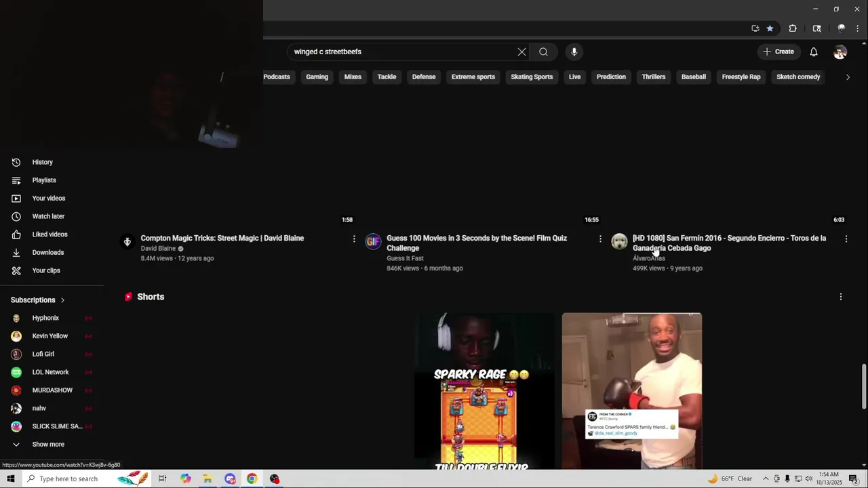This screenshot has width=868, height=488.
Task: Select the Podcasts filter chip
Action: pyautogui.click(x=277, y=77)
